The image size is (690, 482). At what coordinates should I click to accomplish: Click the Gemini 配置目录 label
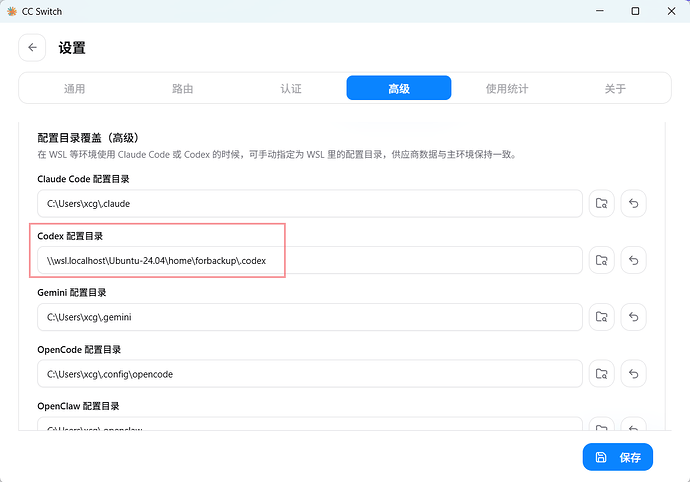(x=72, y=292)
